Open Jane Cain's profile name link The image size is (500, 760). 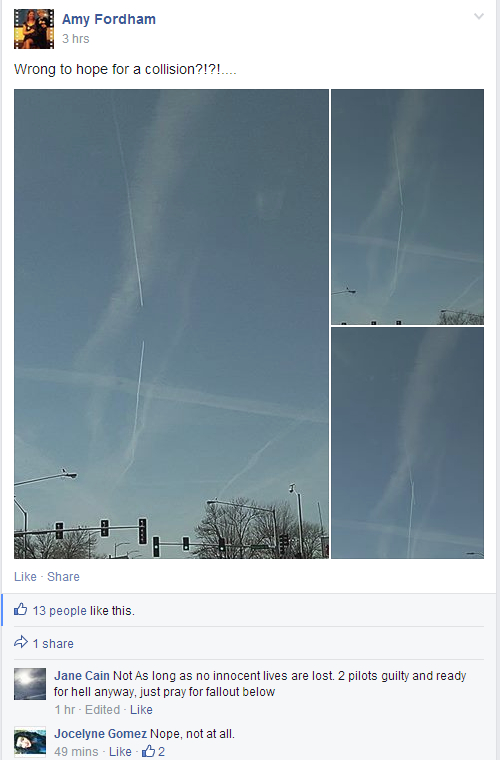click(x=82, y=676)
